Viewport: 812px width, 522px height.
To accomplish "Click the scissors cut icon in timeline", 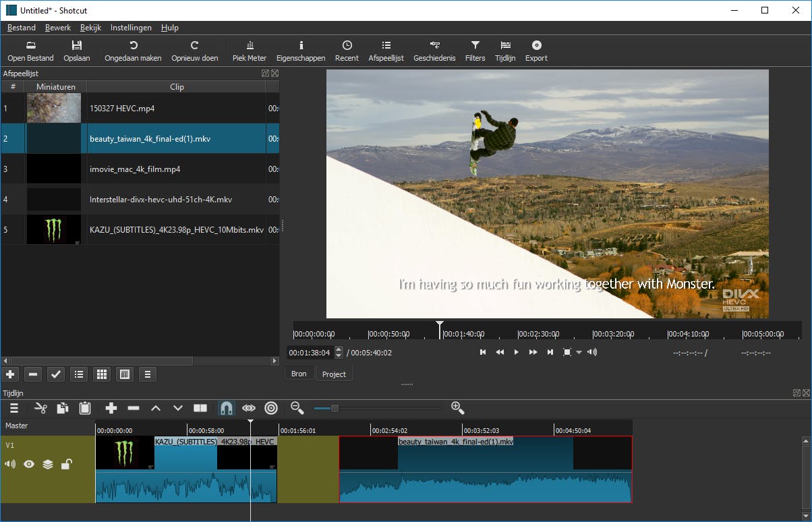I will [40, 408].
